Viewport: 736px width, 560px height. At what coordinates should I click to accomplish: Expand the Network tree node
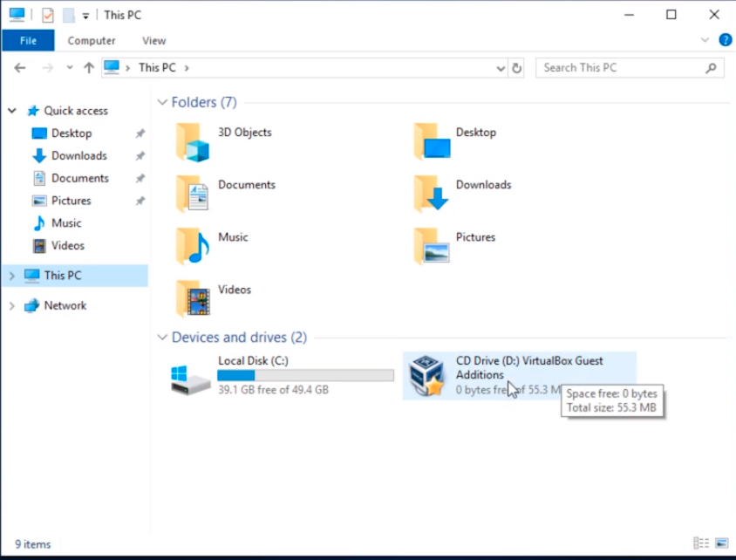click(11, 306)
